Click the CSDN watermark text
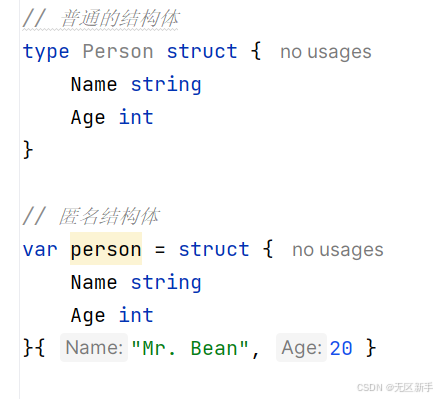The width and height of the screenshot is (437, 399). (395, 388)
